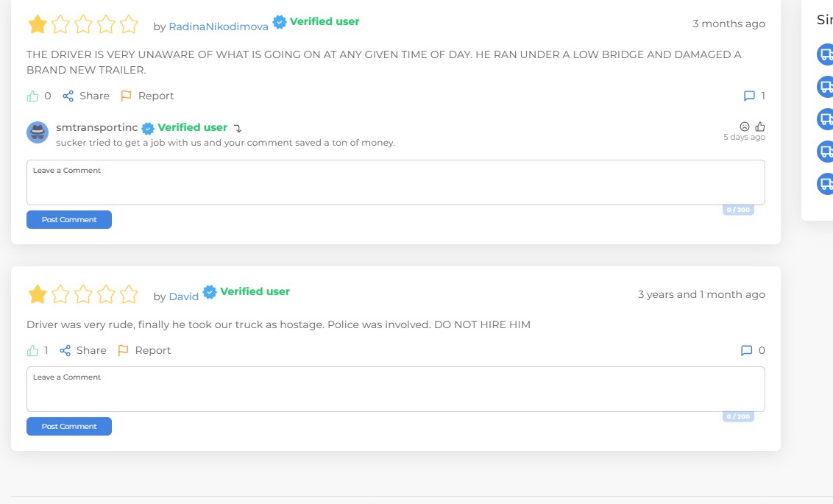The image size is (833, 504).
Task: Post Comment on RadinaNikodimova's review
Action: [69, 219]
